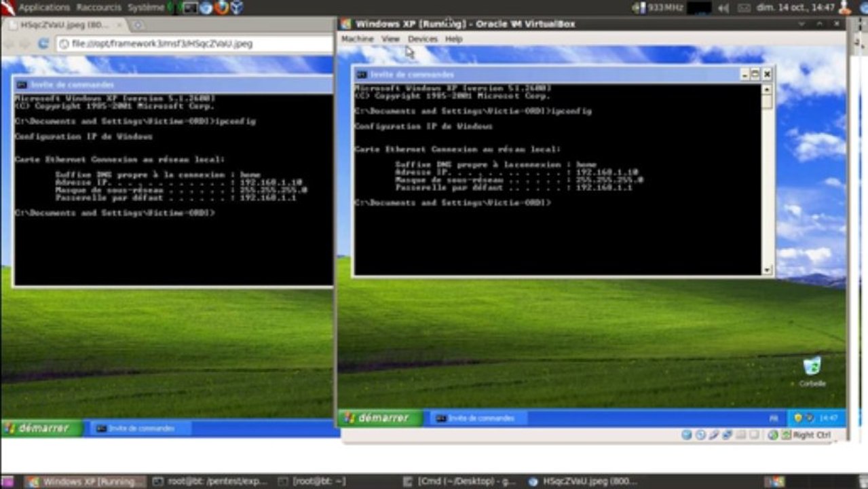
Task: Click the FR language indicator in the XP taskbar
Action: tap(774, 418)
